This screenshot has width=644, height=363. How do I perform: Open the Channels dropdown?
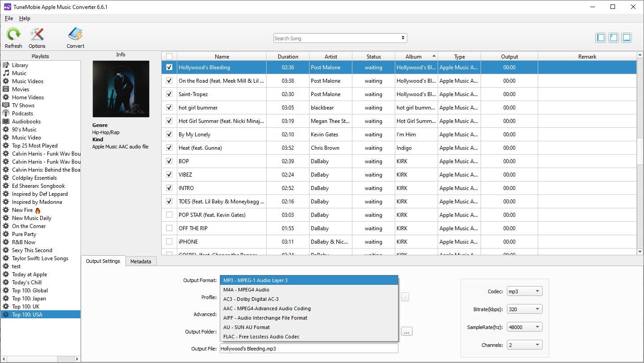tap(524, 345)
